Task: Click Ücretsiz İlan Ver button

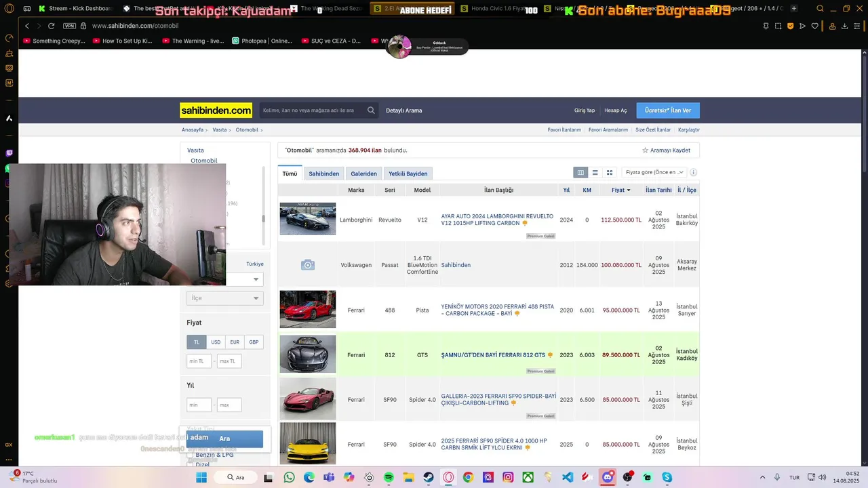Action: pos(668,110)
